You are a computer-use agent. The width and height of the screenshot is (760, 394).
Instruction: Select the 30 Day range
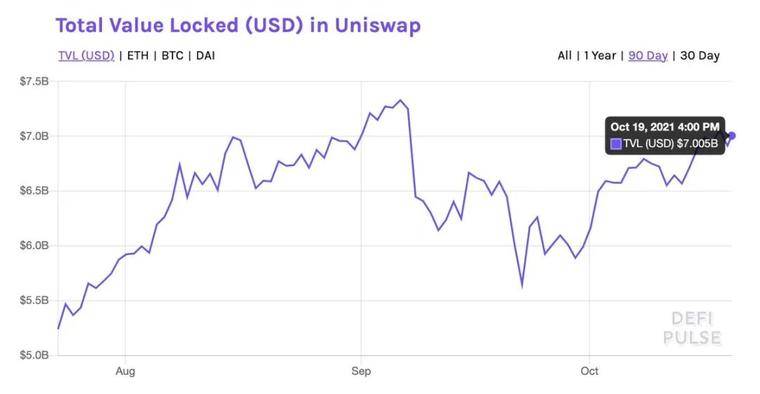700,56
